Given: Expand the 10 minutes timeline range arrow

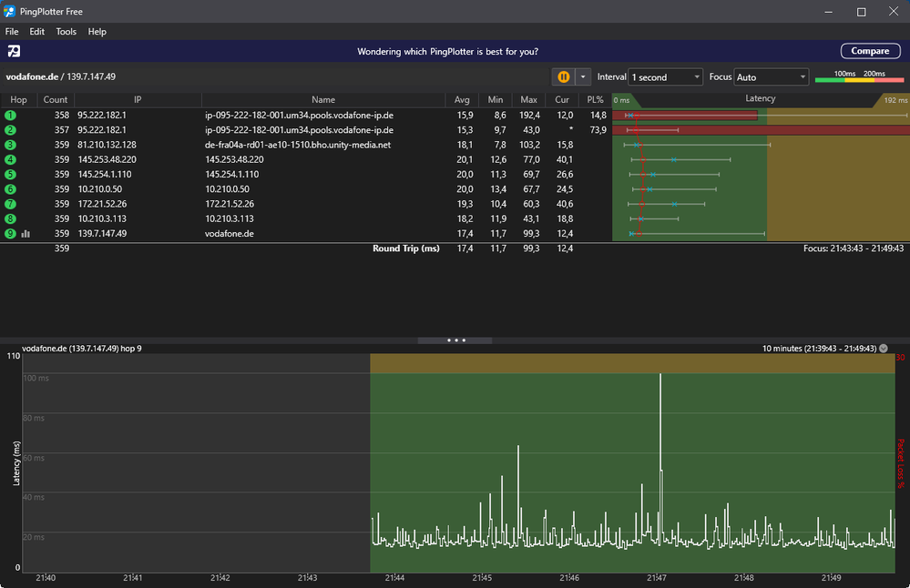Looking at the screenshot, I should pyautogui.click(x=884, y=349).
